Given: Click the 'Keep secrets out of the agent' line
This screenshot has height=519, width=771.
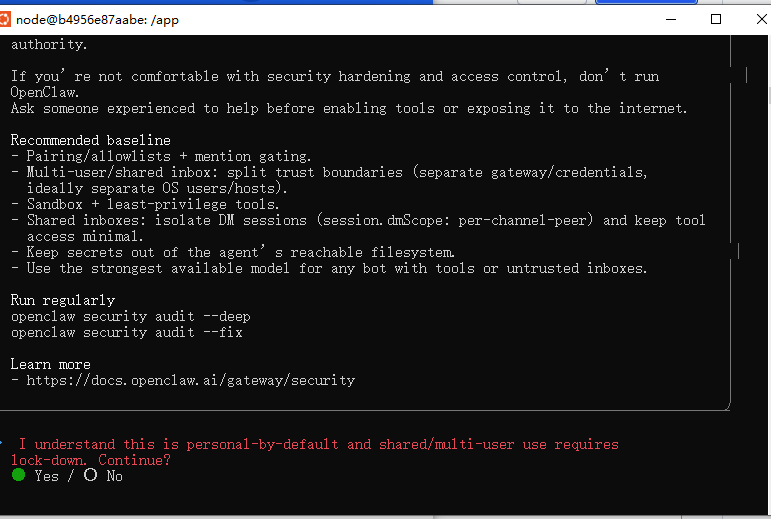Looking at the screenshot, I should [x=233, y=252].
